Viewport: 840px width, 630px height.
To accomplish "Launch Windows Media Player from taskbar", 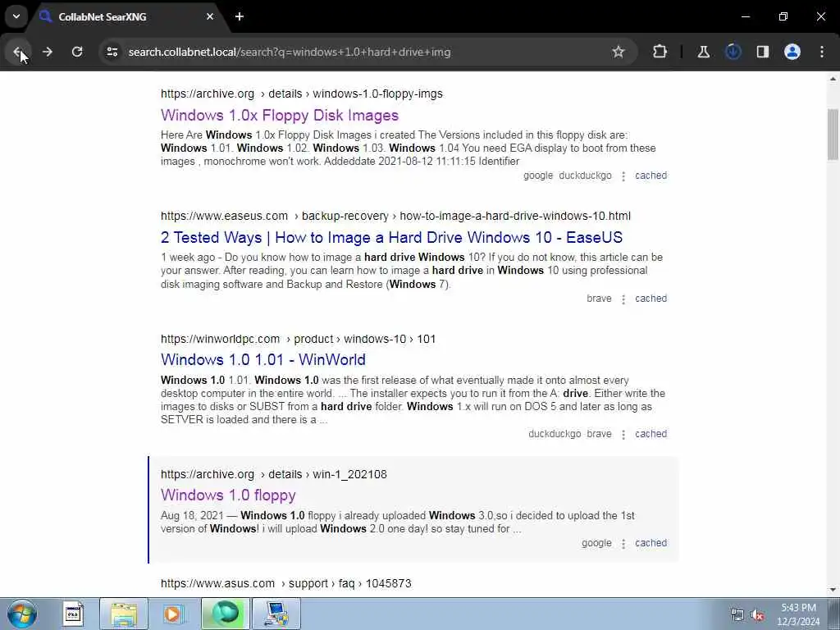I will [x=174, y=614].
